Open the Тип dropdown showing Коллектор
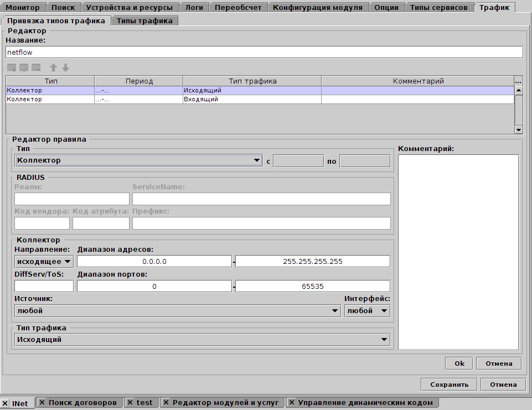This screenshot has width=532, height=410. click(x=257, y=160)
